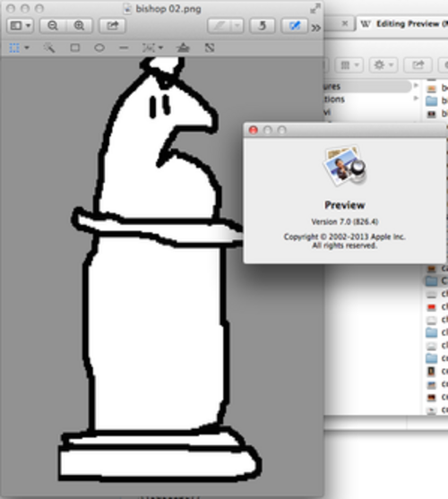Click the rotate button in the toolbar

coord(262,25)
